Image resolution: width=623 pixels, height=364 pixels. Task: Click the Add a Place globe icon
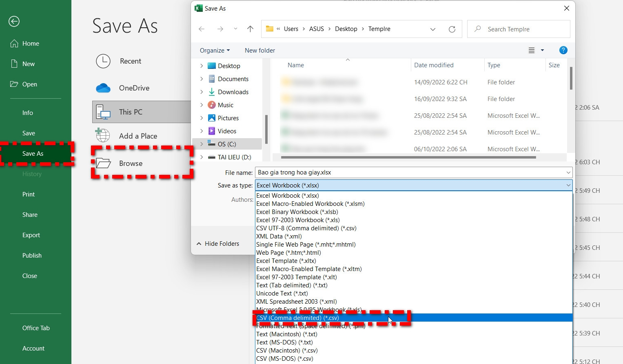pos(102,135)
